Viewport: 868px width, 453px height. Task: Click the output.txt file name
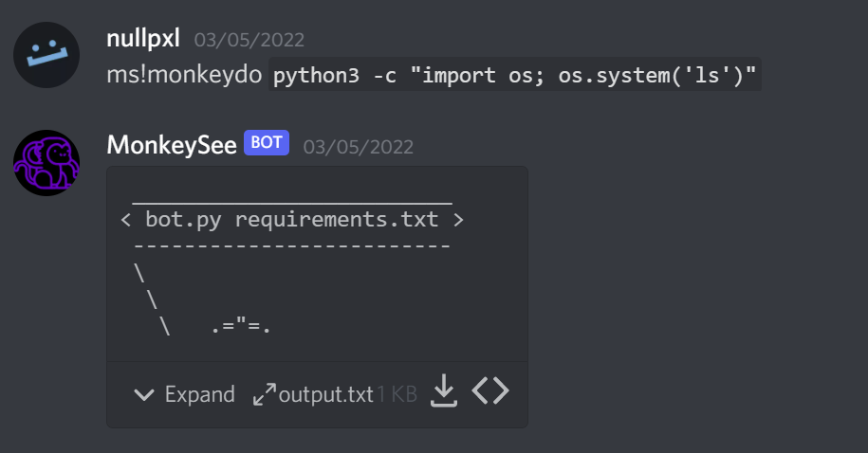(x=326, y=394)
